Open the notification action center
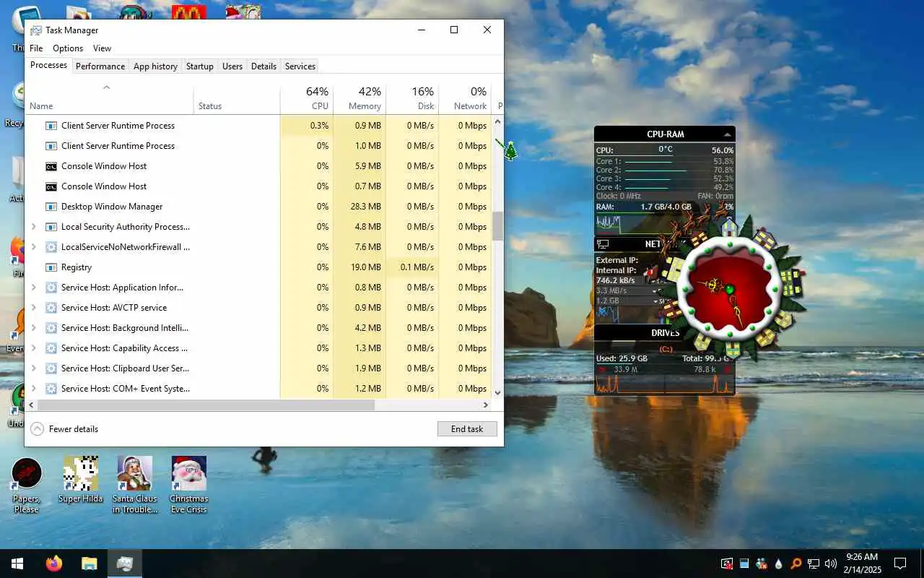Image resolution: width=924 pixels, height=578 pixels. pyautogui.click(x=900, y=564)
